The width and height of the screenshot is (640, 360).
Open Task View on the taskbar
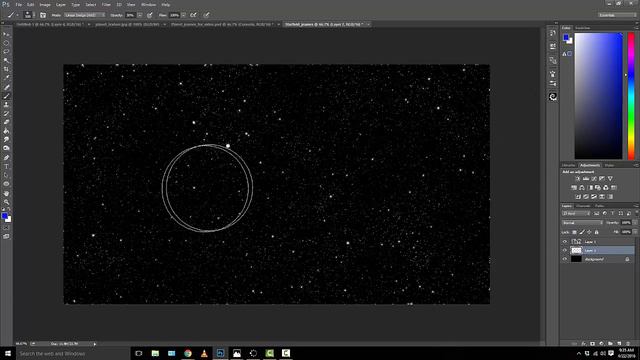139,353
